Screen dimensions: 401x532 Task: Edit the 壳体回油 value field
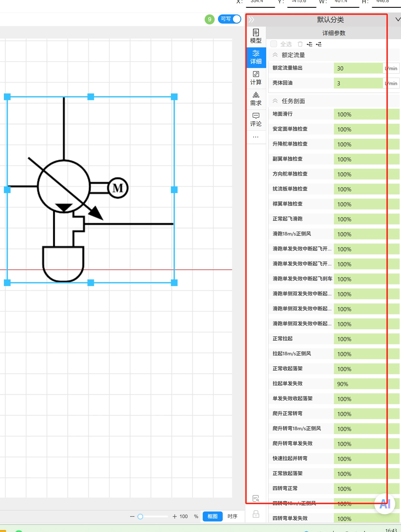click(x=358, y=83)
